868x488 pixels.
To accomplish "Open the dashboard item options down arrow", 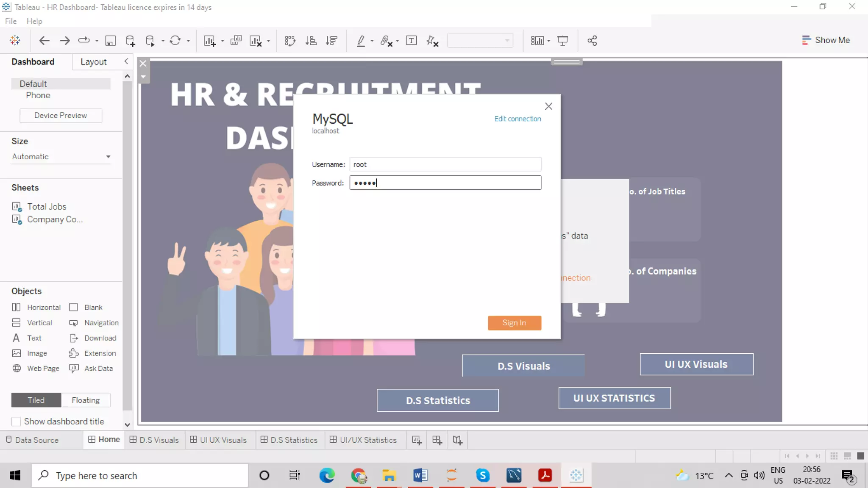I will [x=143, y=77].
